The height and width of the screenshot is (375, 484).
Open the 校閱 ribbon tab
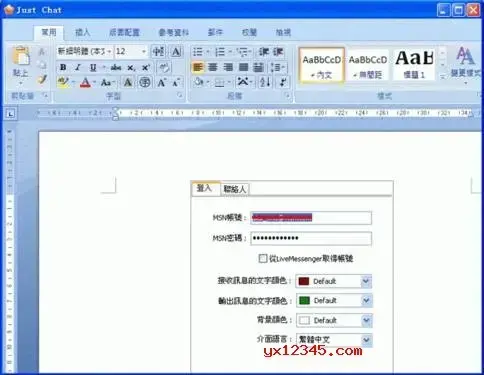[x=249, y=32]
